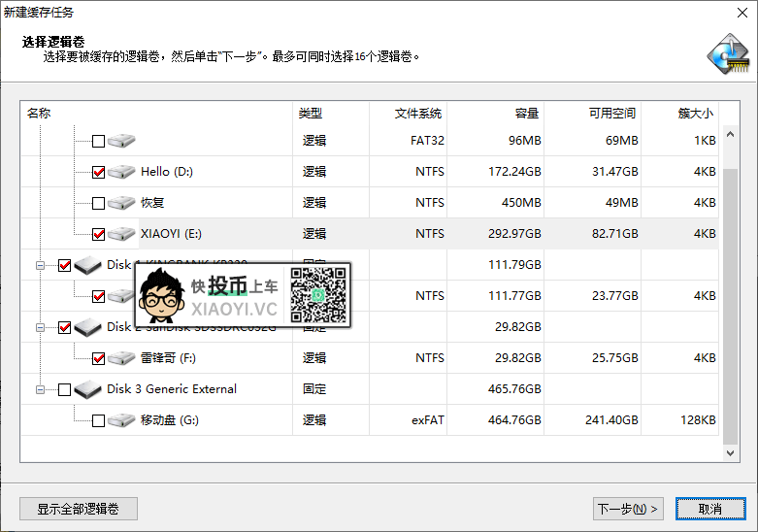
Task: Collapse the Disk 1 tree node
Action: (x=40, y=265)
